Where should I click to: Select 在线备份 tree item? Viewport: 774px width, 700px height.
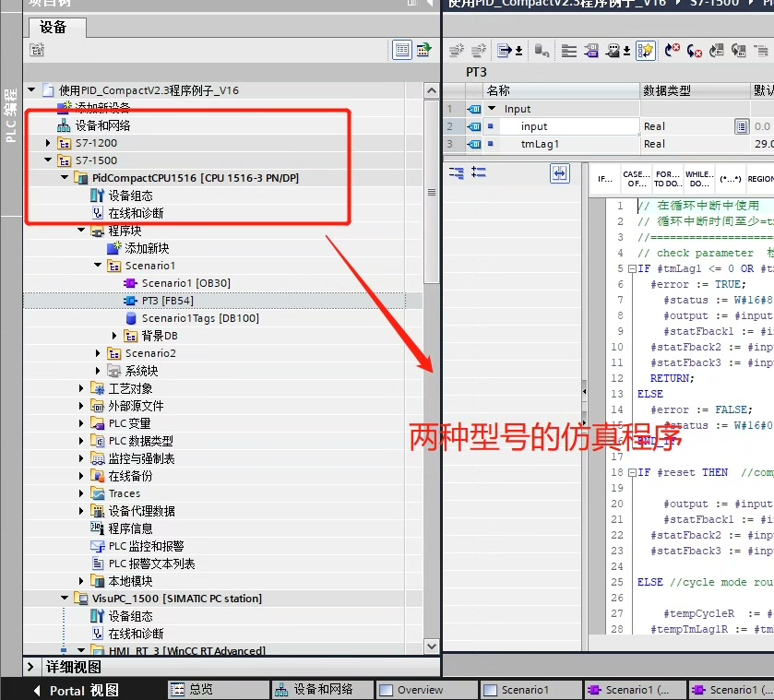[130, 476]
